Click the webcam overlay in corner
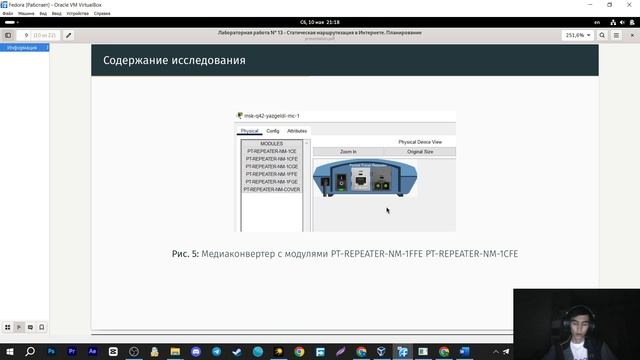This screenshot has width=640, height=360. pos(576,324)
